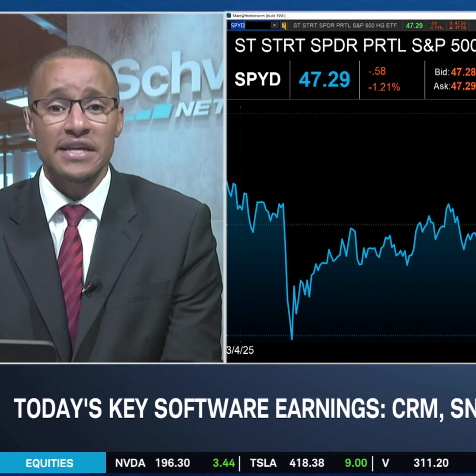Click the large -1.21% percent change
Image resolution: width=476 pixels, height=476 pixels.
pyautogui.click(x=384, y=87)
